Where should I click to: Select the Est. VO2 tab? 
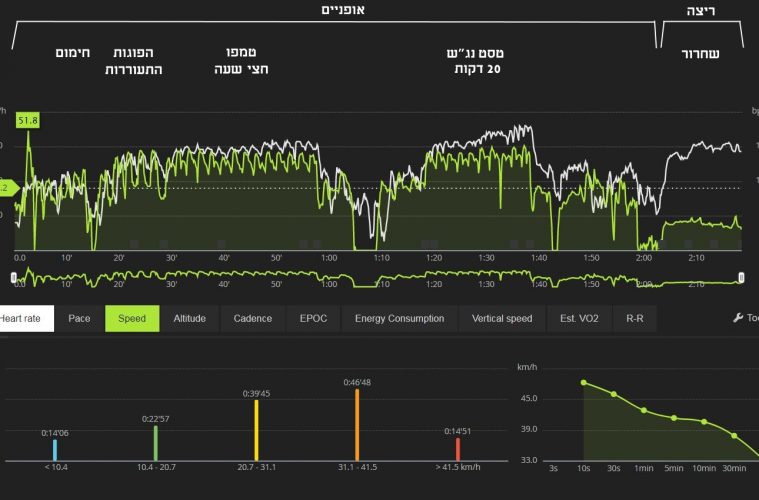point(580,319)
